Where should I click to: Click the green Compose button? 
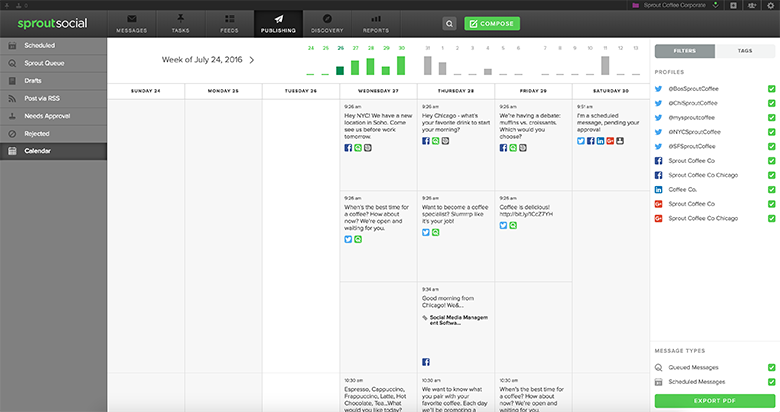[x=492, y=23]
